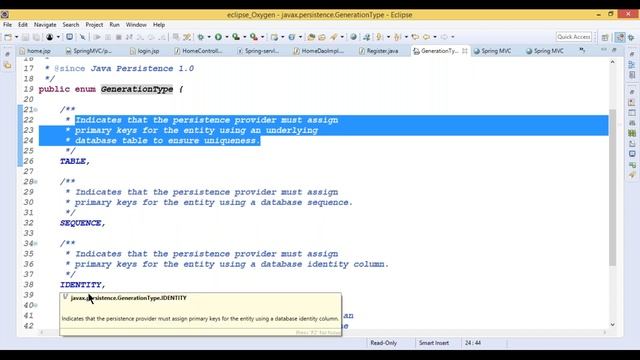Click the SEQUENCE enum constant
640x360 pixels.
pyautogui.click(x=81, y=223)
